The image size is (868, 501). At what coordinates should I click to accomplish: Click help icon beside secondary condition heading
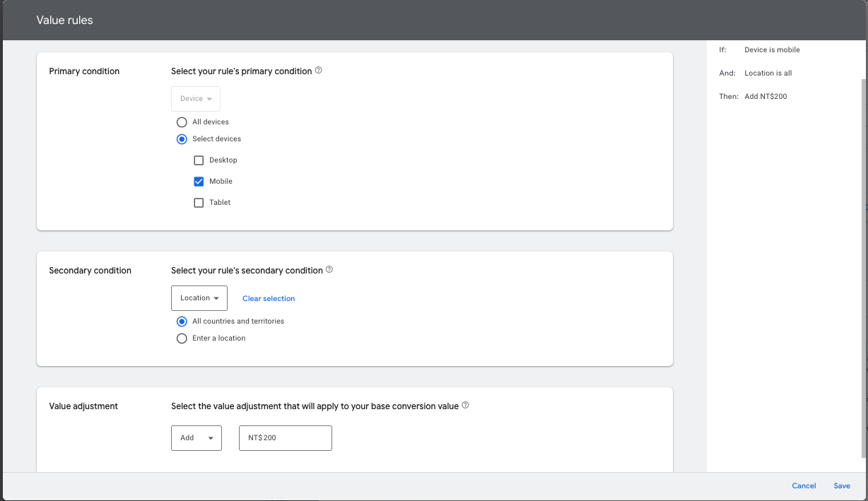tap(329, 270)
